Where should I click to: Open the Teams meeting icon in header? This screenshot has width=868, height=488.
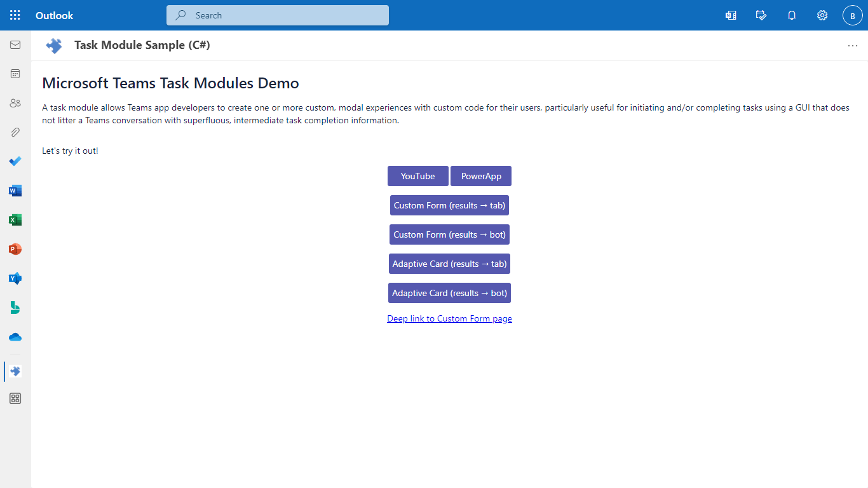731,15
